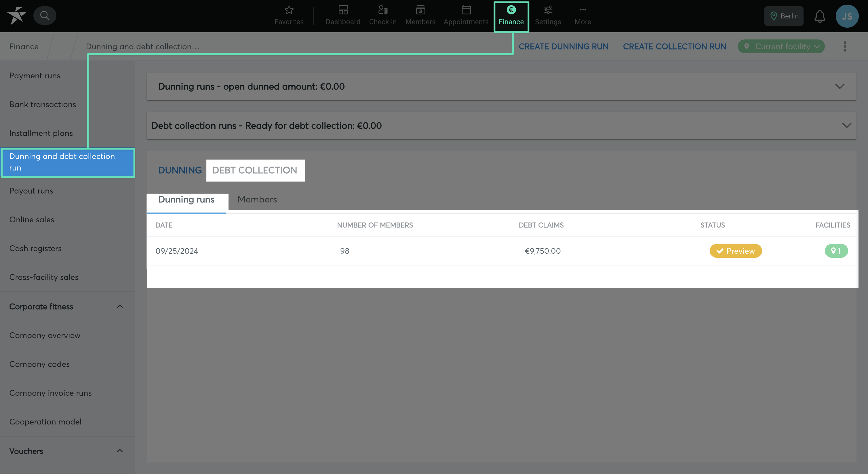The image size is (868, 474).
Task: Open Cooperation model in sidebar
Action: [45, 422]
